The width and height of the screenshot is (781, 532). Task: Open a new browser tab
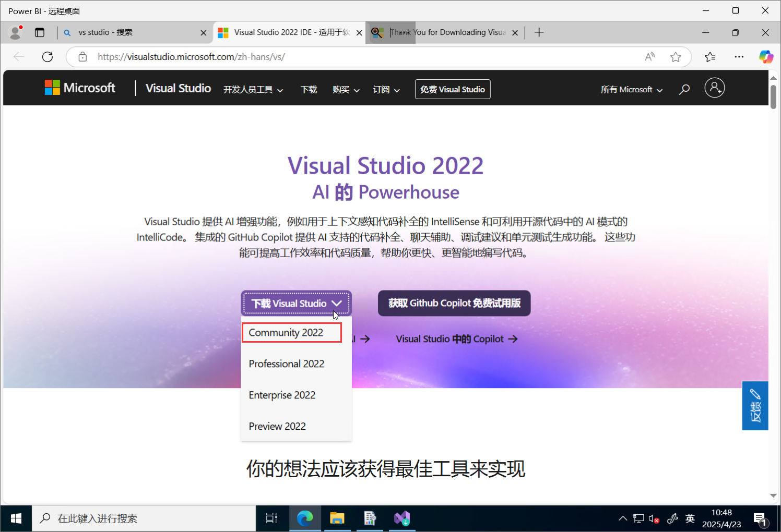click(539, 32)
